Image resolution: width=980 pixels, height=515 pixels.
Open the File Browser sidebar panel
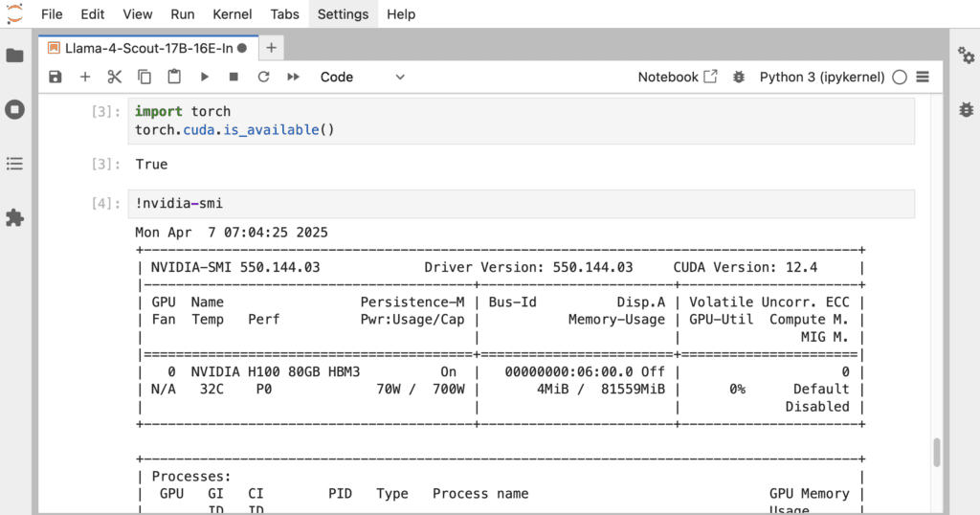(15, 56)
